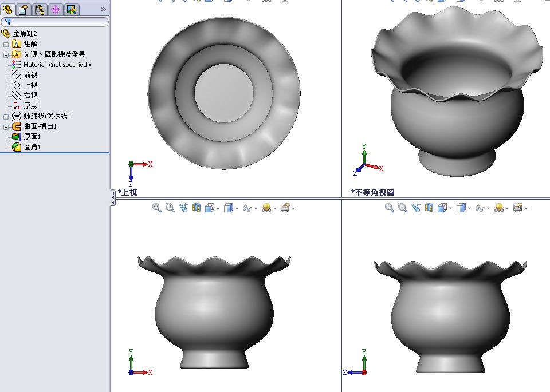
Task: Select the 前視 front plane
Action: point(30,74)
